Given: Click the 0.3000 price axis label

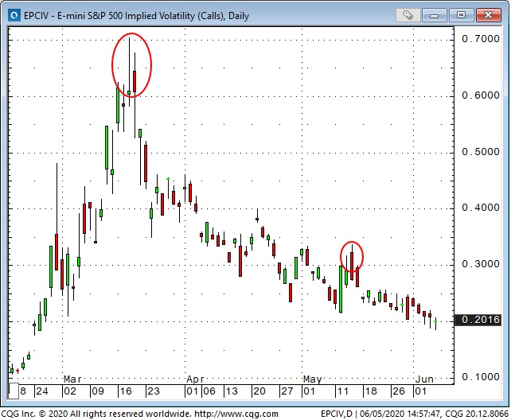Looking at the screenshot, I should tap(481, 264).
